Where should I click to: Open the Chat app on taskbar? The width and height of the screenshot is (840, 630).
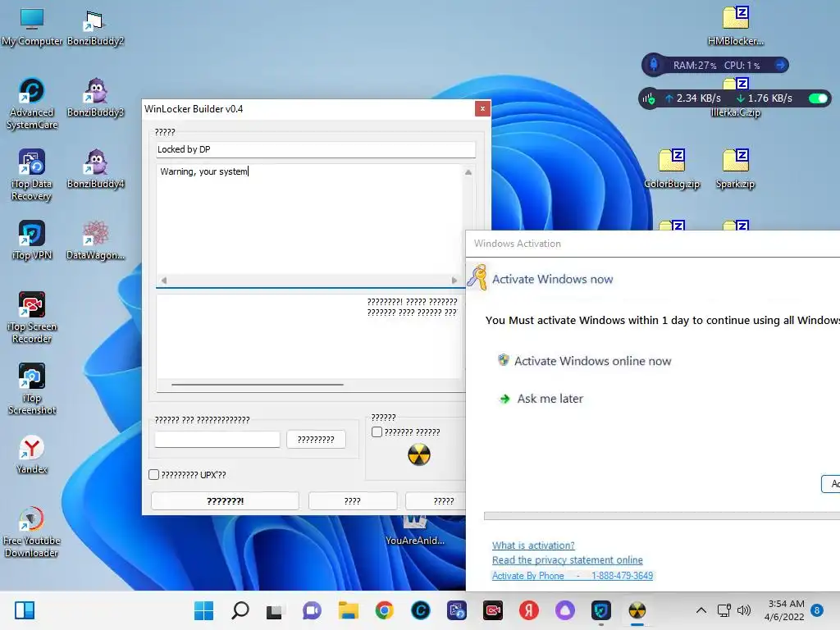coord(312,610)
